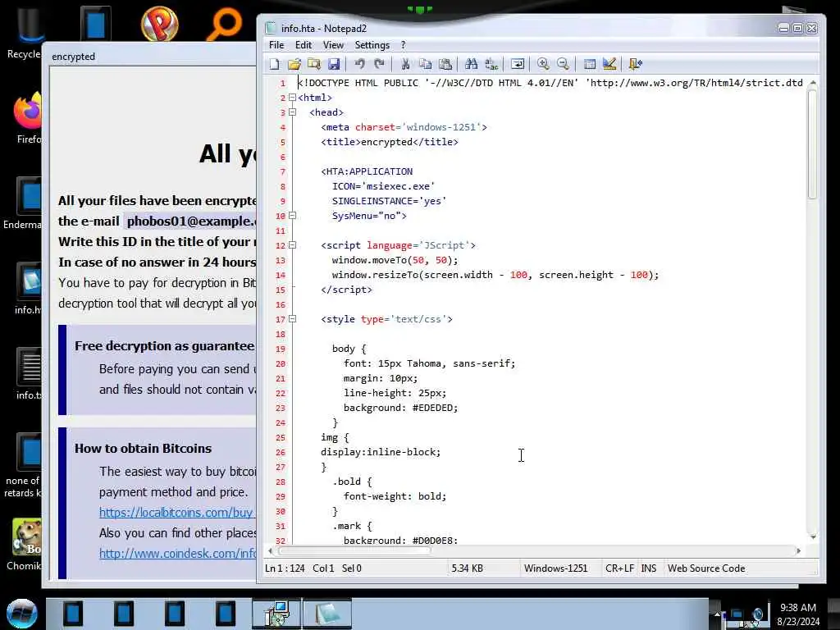Collapse the <script> fold on line 12

pyautogui.click(x=293, y=245)
